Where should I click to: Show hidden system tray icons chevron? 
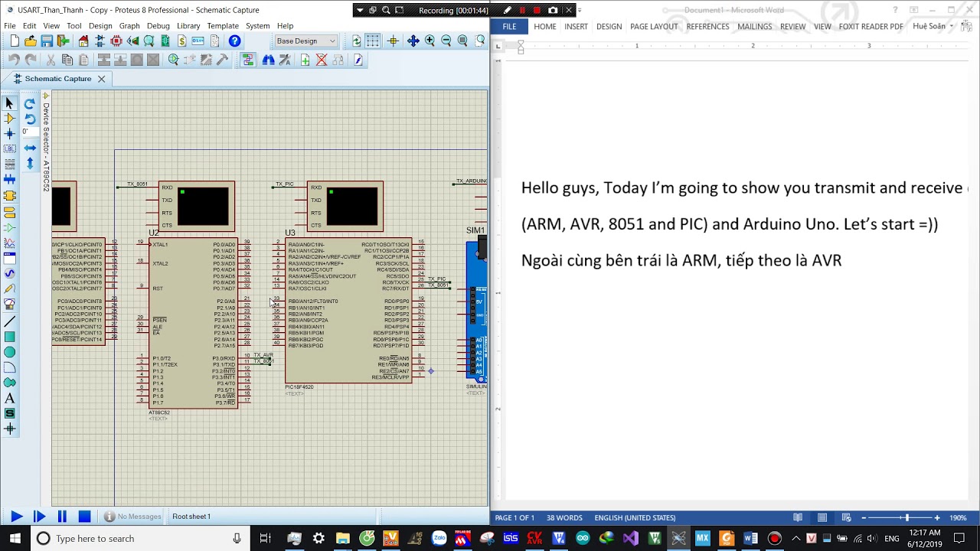pyautogui.click(x=796, y=539)
